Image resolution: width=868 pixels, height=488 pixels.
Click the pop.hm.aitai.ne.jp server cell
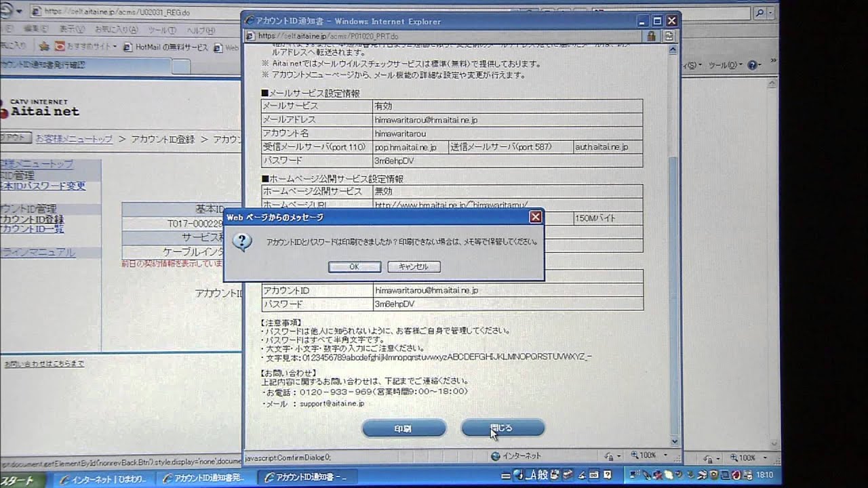point(410,146)
